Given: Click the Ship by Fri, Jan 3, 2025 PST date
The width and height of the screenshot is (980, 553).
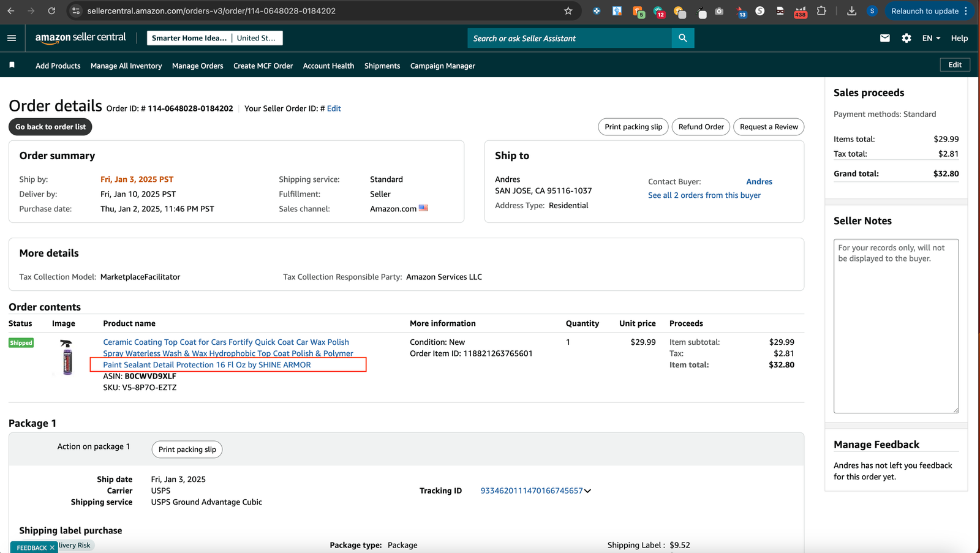Looking at the screenshot, I should 137,179.
